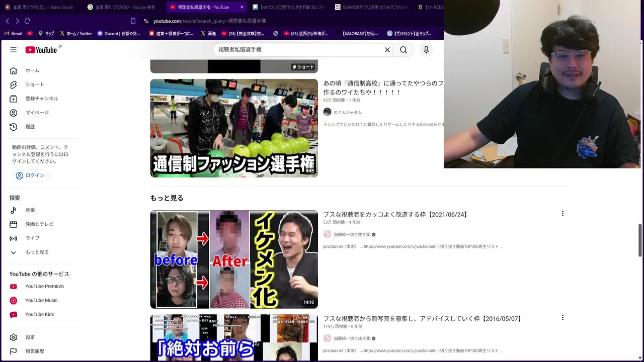Open the マップ bookmark

(46, 34)
